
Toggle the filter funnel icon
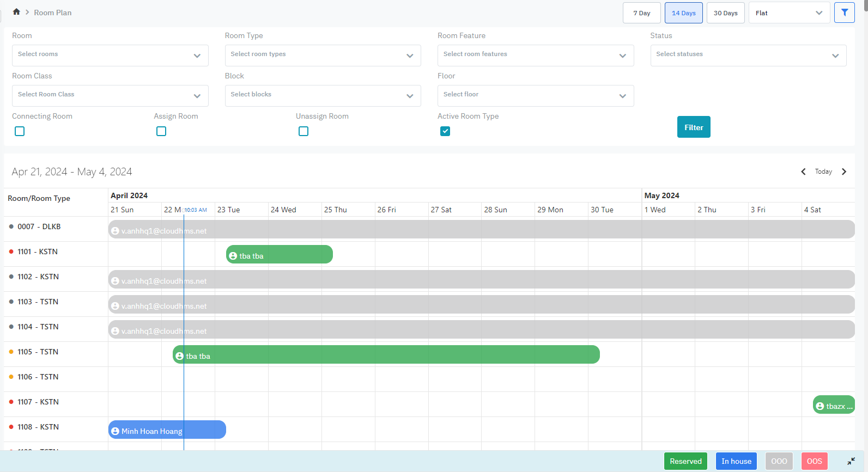click(844, 13)
